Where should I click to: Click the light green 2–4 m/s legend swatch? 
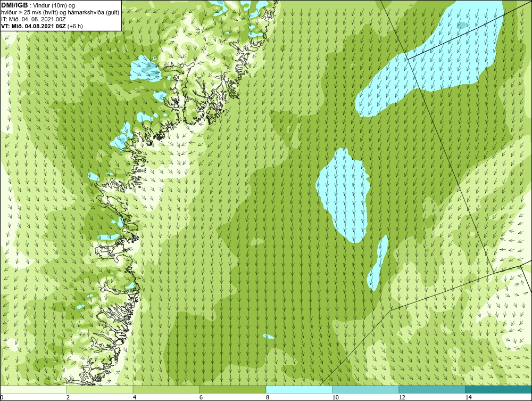(100, 389)
